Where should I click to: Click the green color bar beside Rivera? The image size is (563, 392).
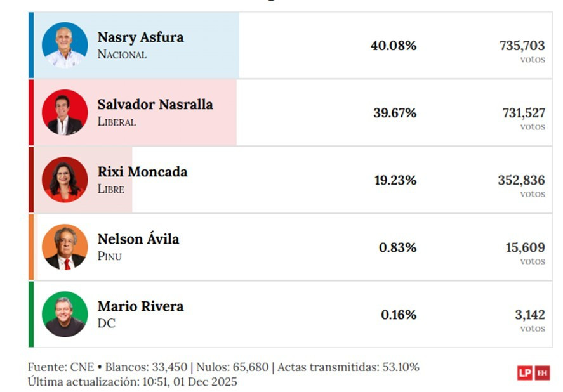click(x=31, y=314)
